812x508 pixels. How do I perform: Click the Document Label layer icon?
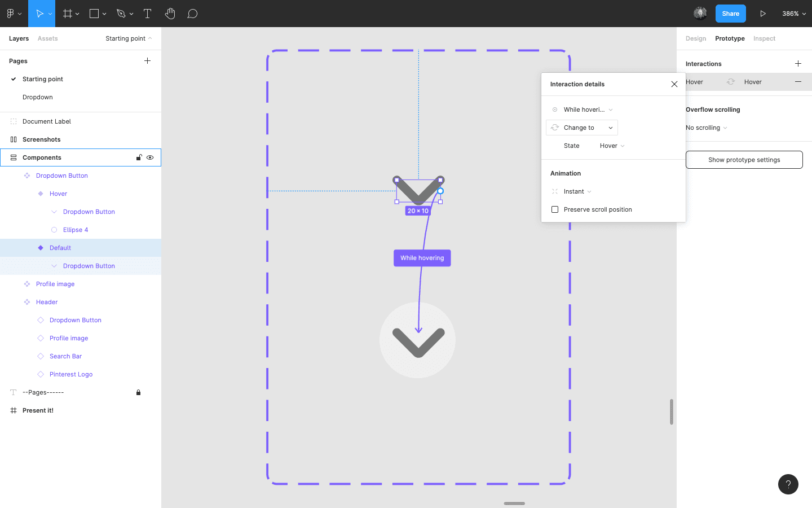14,121
